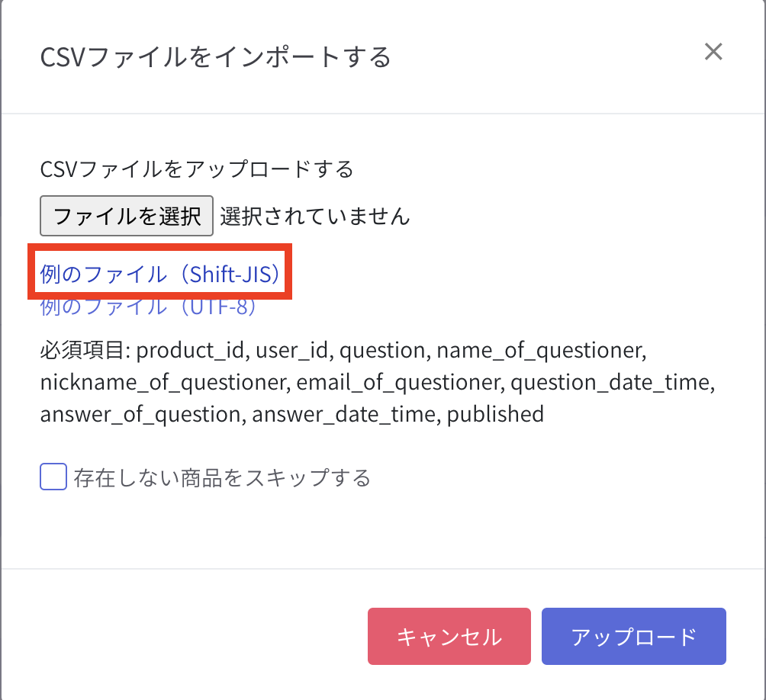The width and height of the screenshot is (766, 700).
Task: Click the nickname_of_questioner field name
Action: tap(163, 383)
